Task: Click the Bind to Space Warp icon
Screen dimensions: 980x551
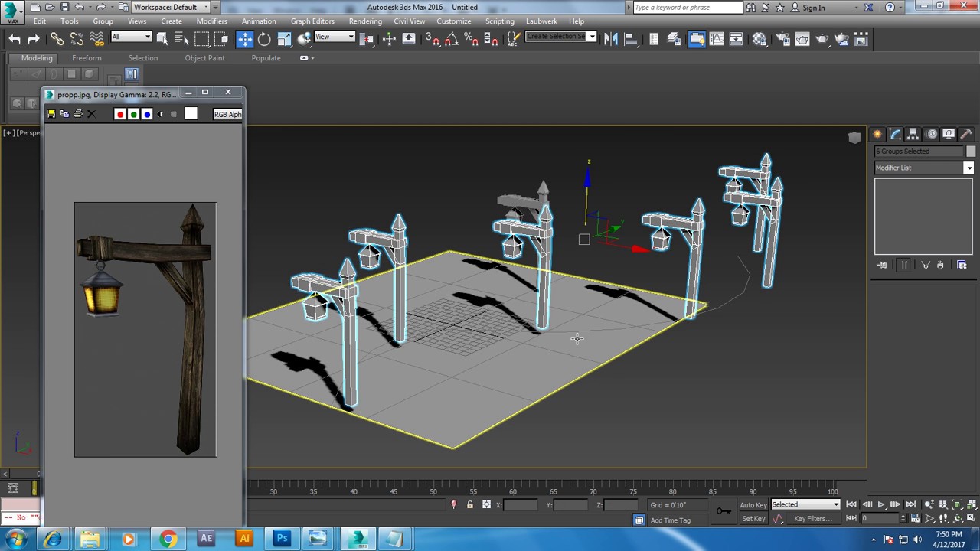Action: (96, 39)
